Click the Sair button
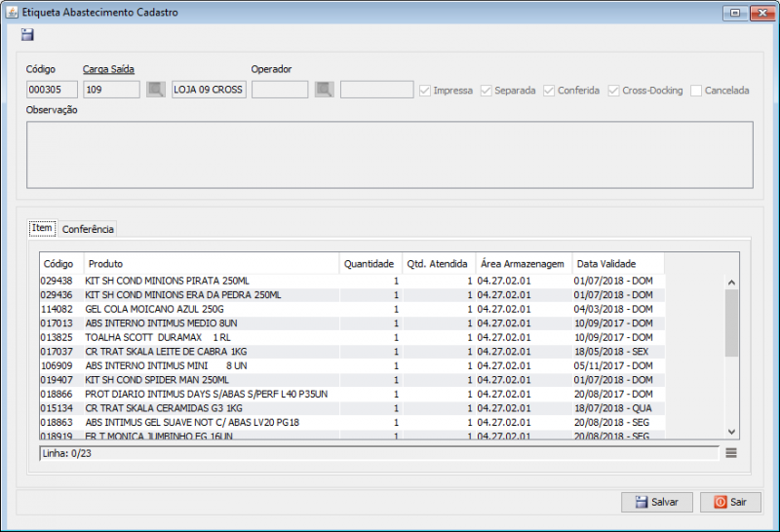780x532 pixels. point(730,502)
